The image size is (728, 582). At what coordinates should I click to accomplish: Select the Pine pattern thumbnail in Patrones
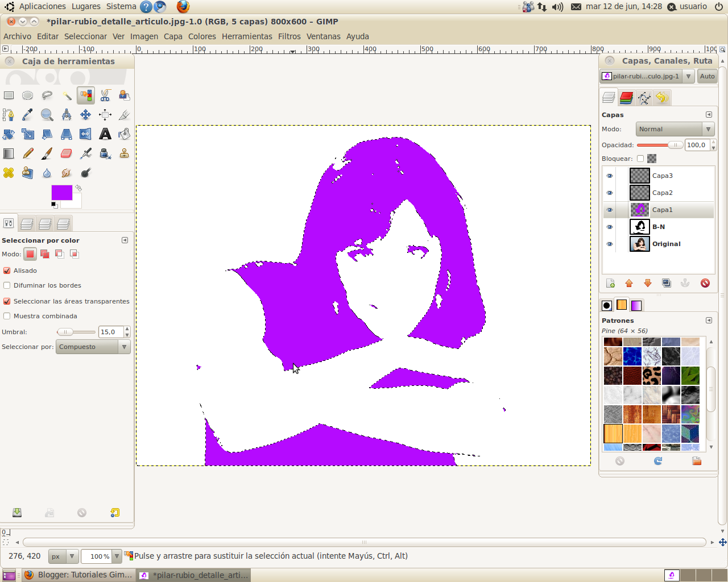click(x=613, y=434)
